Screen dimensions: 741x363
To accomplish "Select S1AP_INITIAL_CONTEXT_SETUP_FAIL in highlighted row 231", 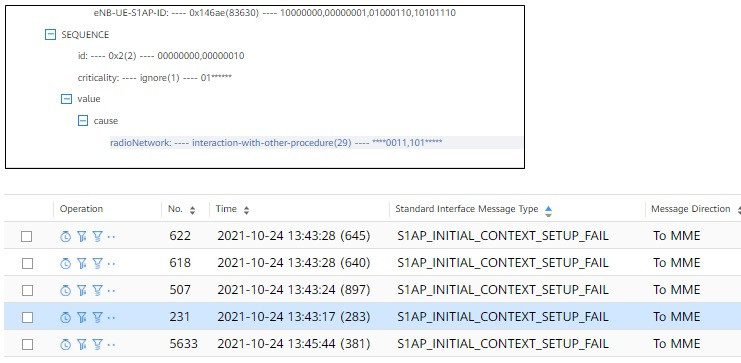I will (503, 317).
